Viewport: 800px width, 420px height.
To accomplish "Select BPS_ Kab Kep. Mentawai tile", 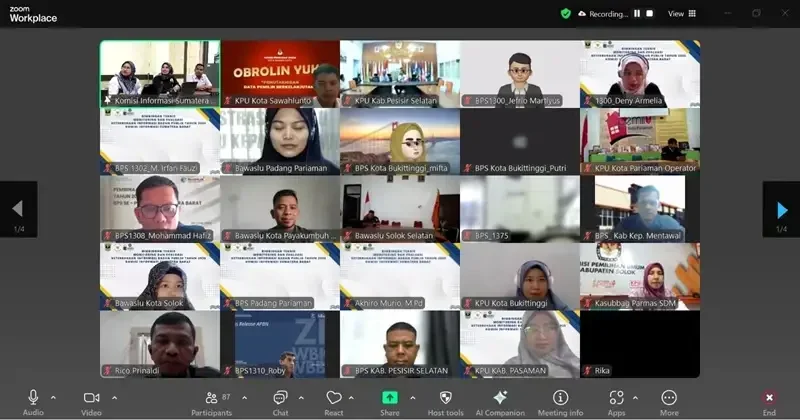I will pyautogui.click(x=640, y=209).
